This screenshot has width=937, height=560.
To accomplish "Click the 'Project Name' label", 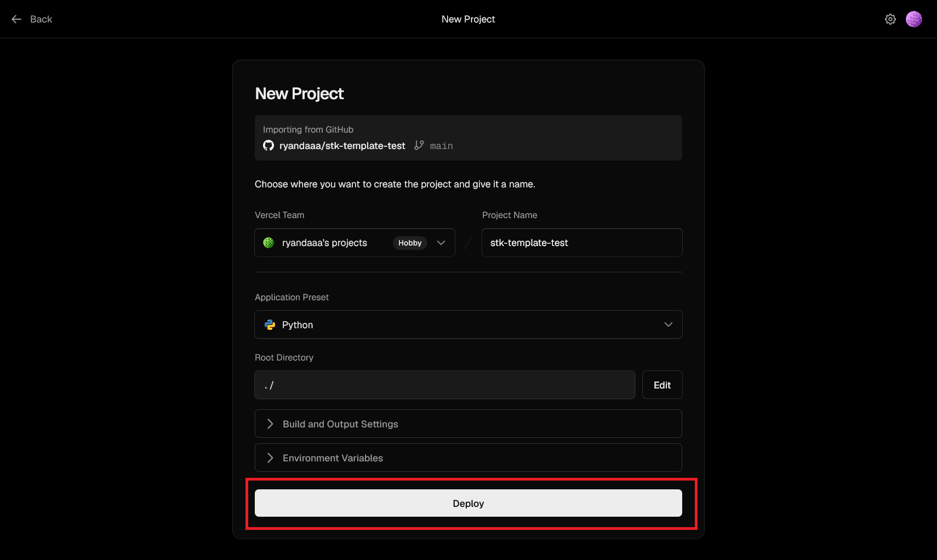I will pyautogui.click(x=510, y=215).
